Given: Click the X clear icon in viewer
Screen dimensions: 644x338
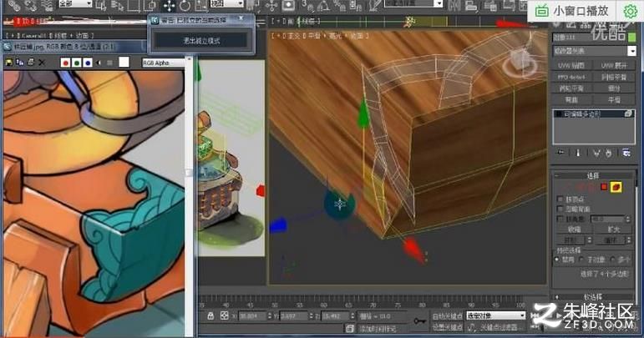Looking at the screenshot, I should tap(42, 63).
